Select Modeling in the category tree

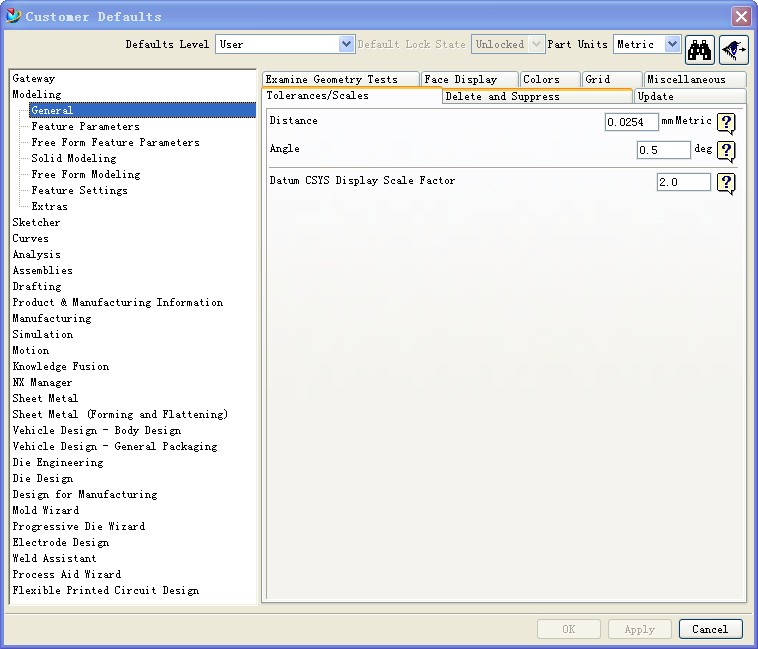pyautogui.click(x=37, y=94)
